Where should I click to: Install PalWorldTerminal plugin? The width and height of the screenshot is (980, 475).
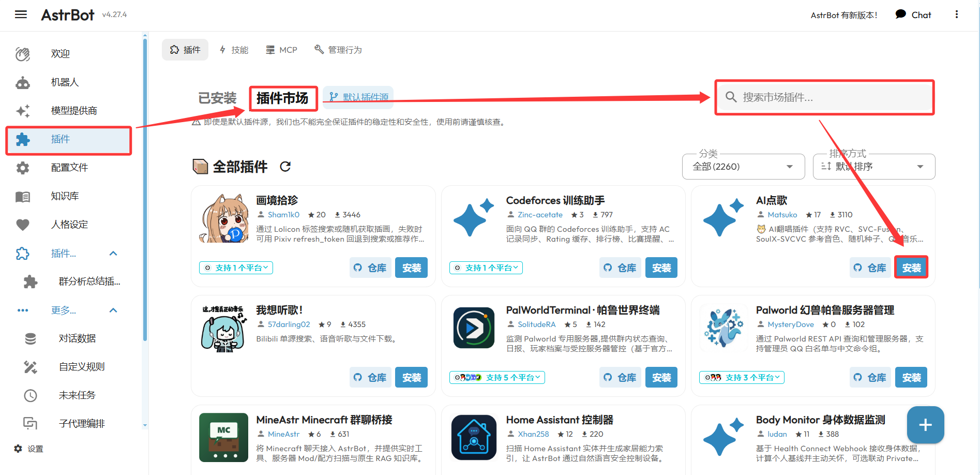661,377
